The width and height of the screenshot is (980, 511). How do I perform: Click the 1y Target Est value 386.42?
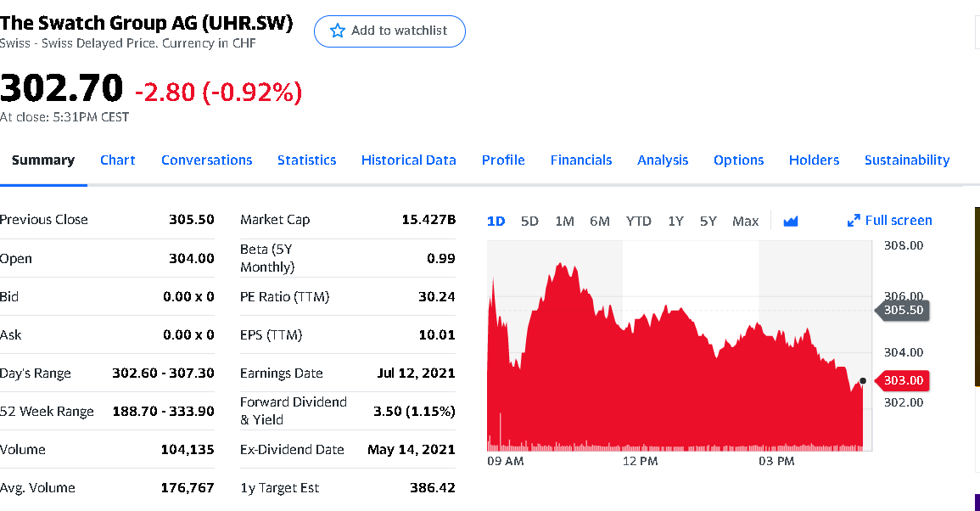click(x=433, y=488)
